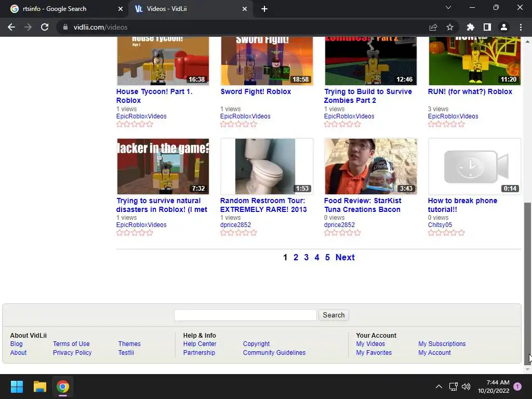The image size is (532, 399).
Task: Open the Community Guidelines link
Action: pos(274,353)
